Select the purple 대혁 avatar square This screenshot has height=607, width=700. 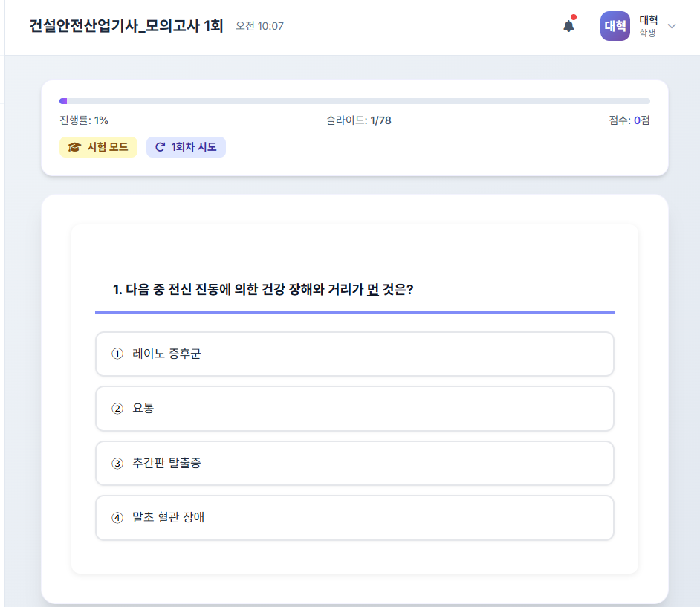coord(615,26)
